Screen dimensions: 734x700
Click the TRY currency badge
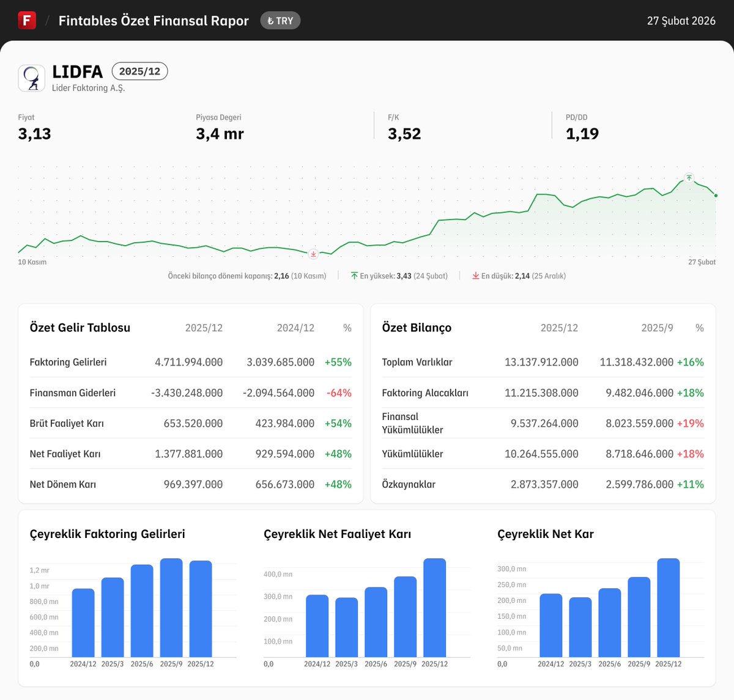click(280, 21)
